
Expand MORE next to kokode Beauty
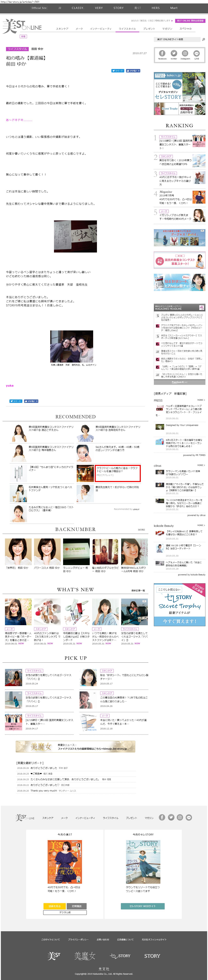(201, 525)
